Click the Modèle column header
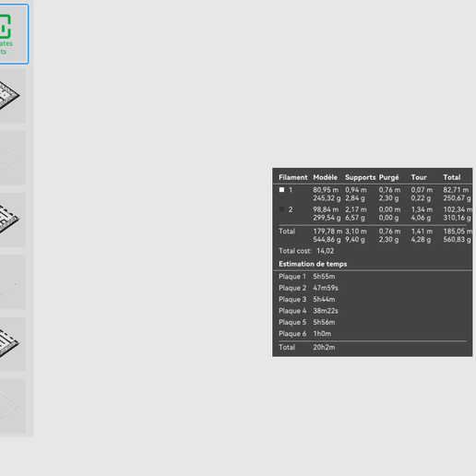 tap(325, 177)
